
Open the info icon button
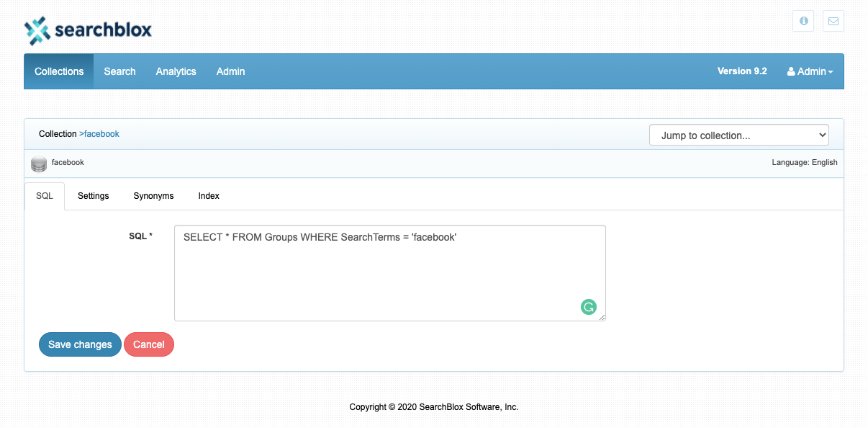tap(803, 21)
